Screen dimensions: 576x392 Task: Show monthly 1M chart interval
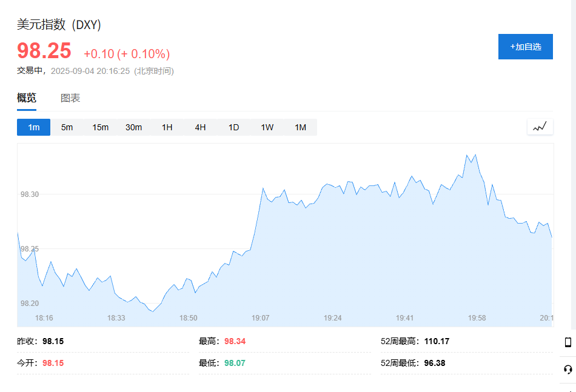click(301, 127)
